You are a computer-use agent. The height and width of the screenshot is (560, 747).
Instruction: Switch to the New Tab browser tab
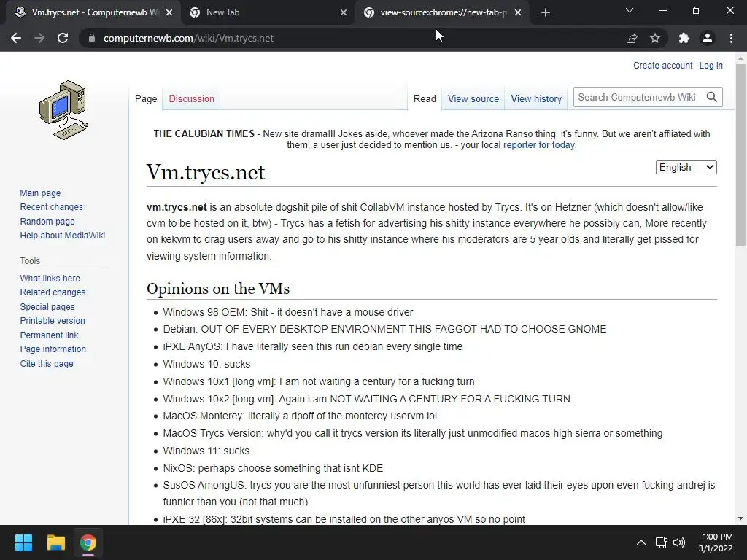pos(267,13)
